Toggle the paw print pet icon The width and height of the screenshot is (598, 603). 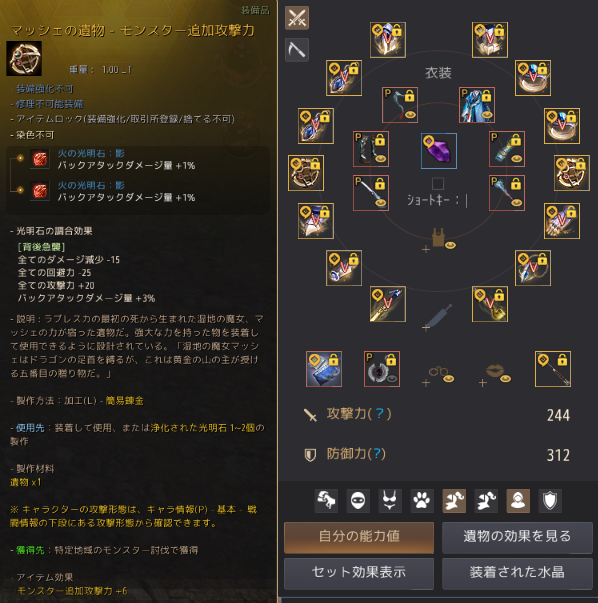click(x=422, y=501)
